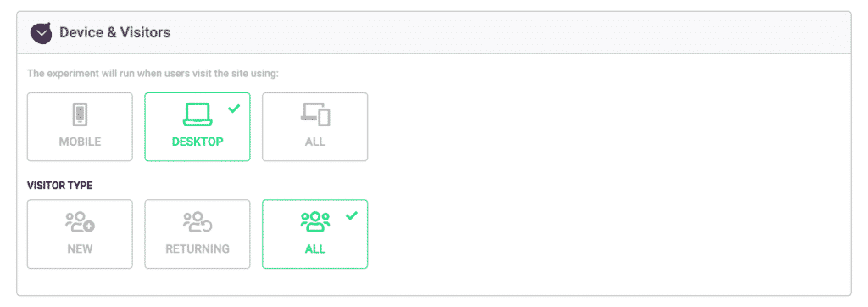
Task: Click the checkmark on the All visitors card
Action: point(352,215)
